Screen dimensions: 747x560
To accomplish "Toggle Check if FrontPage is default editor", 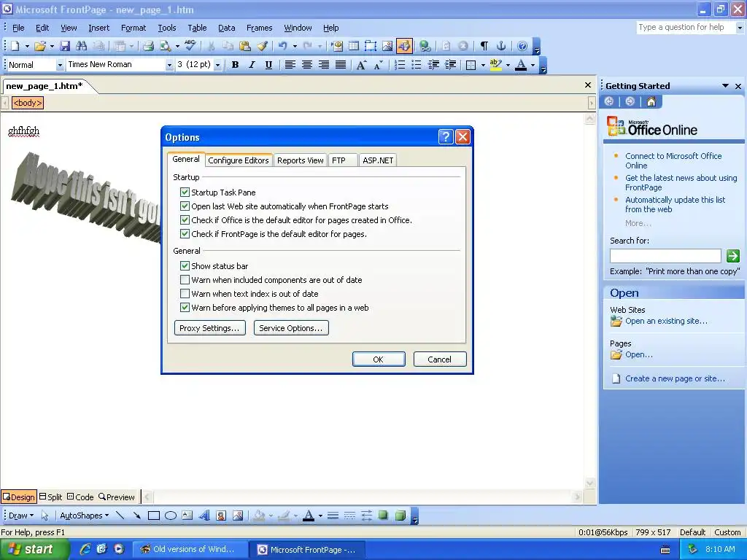I will (x=185, y=234).
